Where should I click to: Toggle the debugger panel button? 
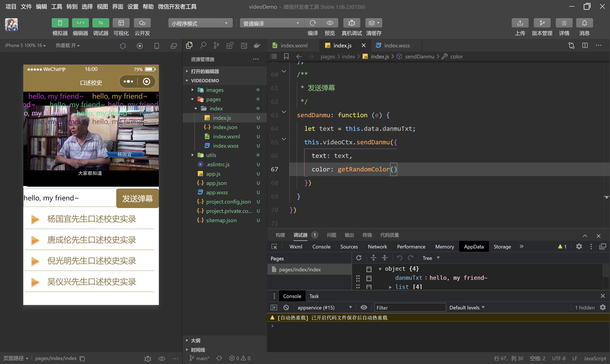[x=101, y=23]
